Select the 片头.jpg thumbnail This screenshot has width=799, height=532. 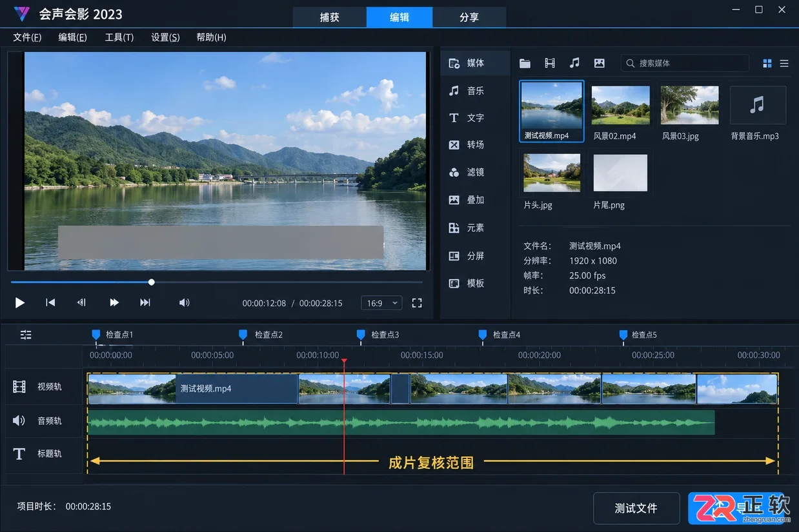552,173
